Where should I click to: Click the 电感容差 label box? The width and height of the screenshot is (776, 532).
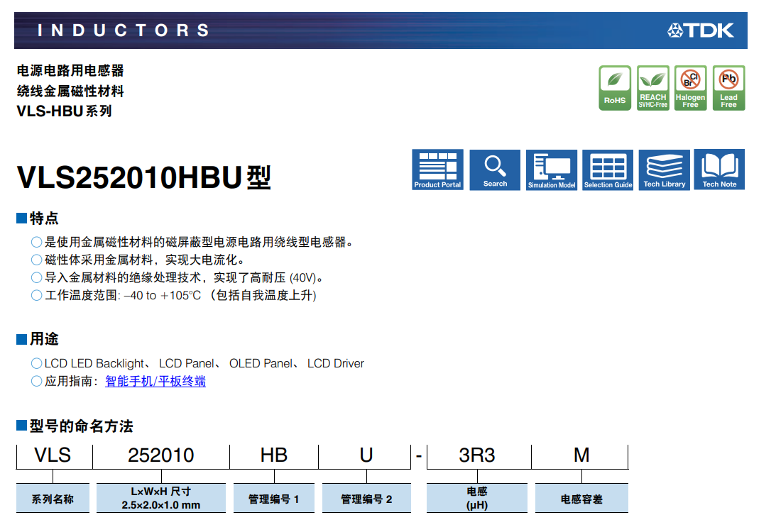pos(581,499)
